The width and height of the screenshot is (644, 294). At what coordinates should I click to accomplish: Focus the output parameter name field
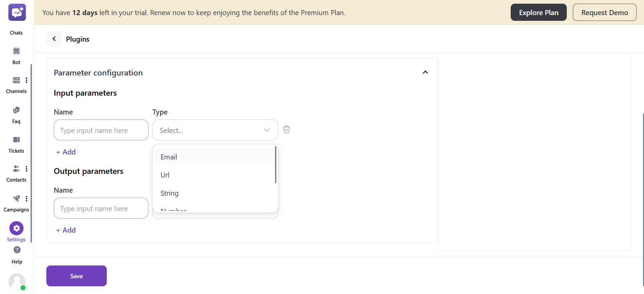[100, 208]
